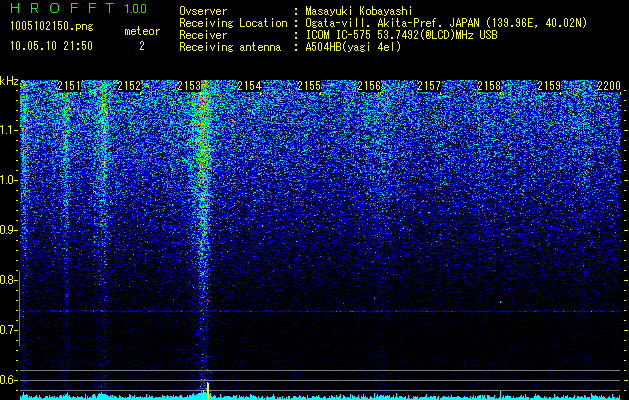Click the 0.9 kHz axis label
This screenshot has width=629, height=400.
[7, 230]
